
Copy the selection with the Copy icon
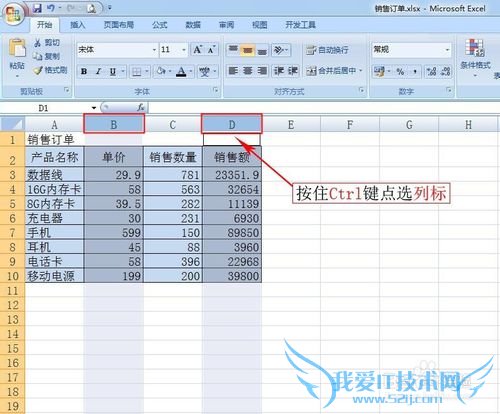point(38,56)
